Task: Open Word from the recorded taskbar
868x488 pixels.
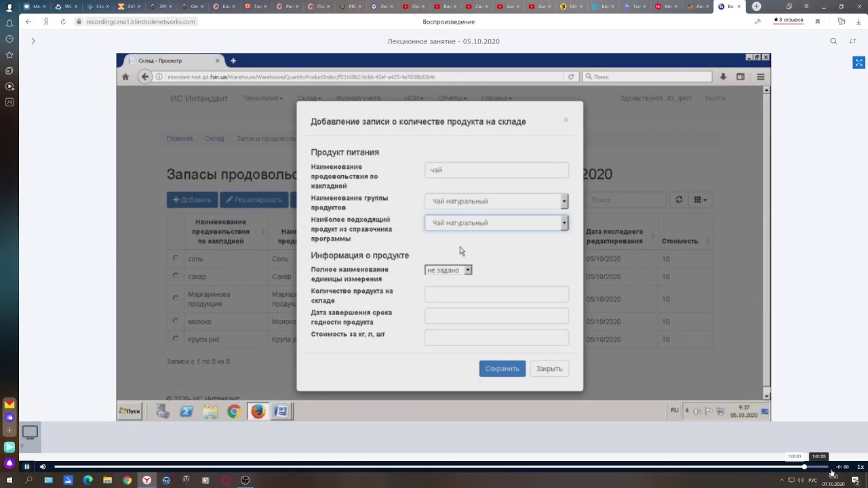Action: point(281,411)
